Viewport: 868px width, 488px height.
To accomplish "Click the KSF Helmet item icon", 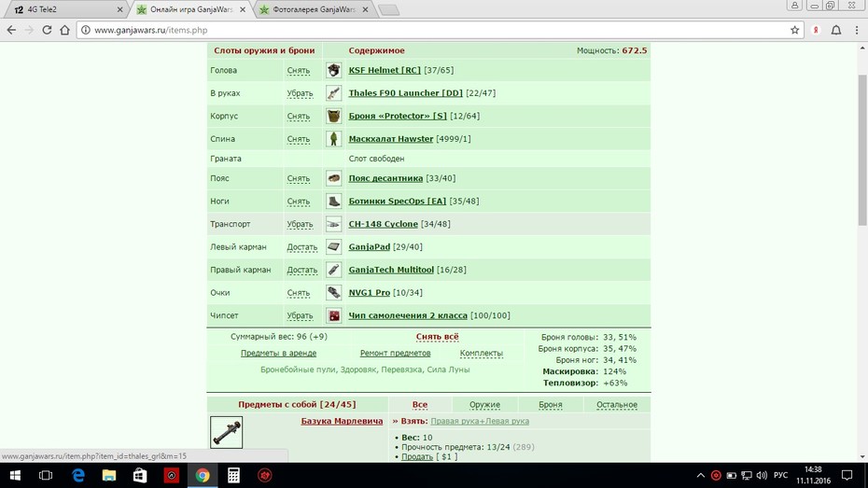I will (333, 70).
